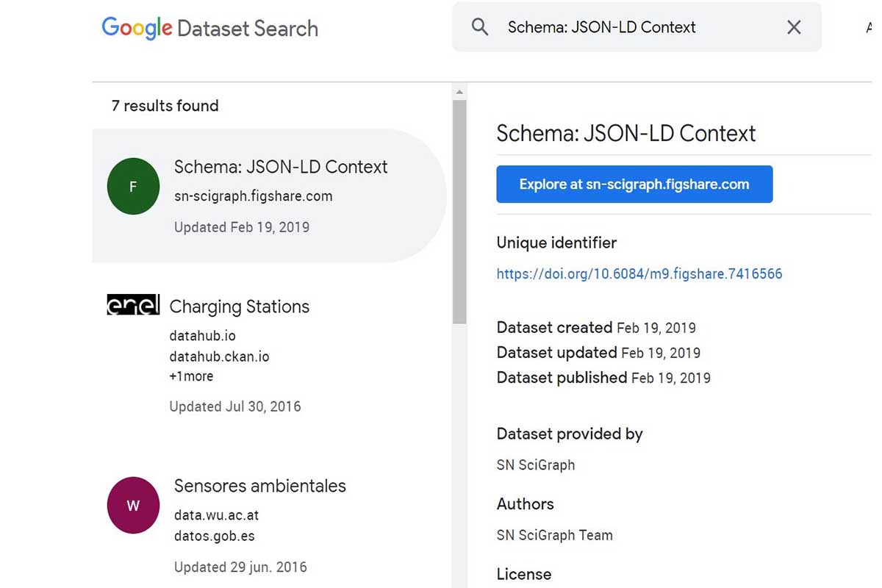Open the Google Dataset Search logo
882x588 pixels.
pos(210,29)
